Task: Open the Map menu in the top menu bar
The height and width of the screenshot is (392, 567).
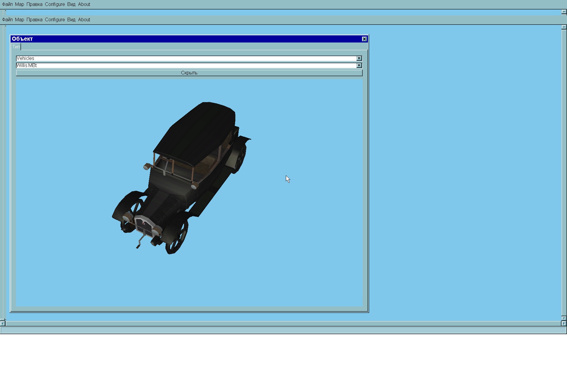Action: click(19, 4)
